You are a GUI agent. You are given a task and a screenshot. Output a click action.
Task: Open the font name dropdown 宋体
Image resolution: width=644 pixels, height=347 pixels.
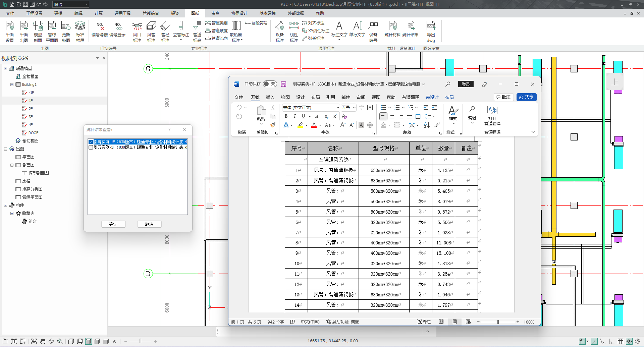click(x=337, y=108)
